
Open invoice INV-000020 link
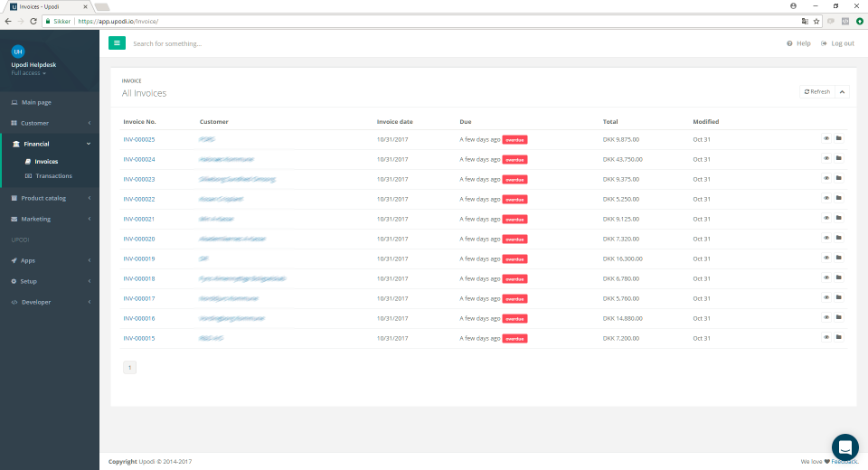(139, 240)
